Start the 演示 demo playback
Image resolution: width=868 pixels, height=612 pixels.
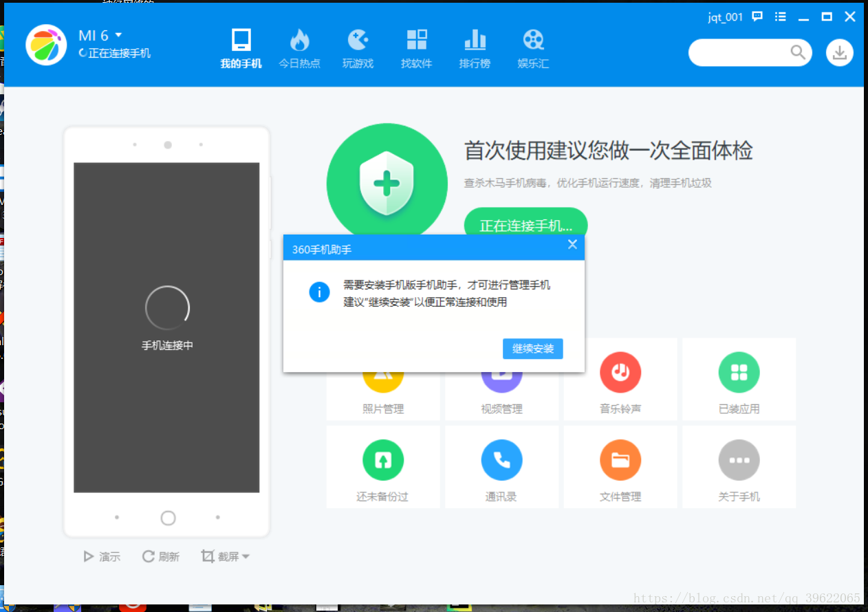pyautogui.click(x=102, y=556)
